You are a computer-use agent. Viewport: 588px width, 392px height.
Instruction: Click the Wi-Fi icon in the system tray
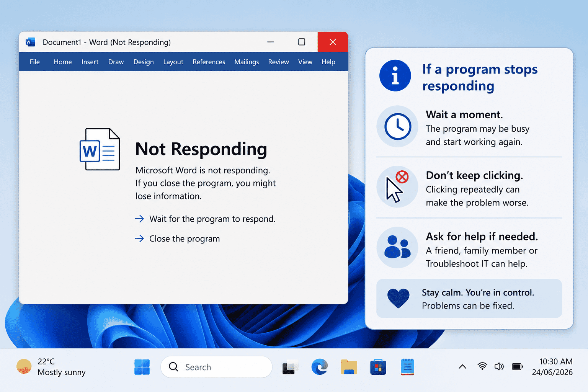coord(482,367)
